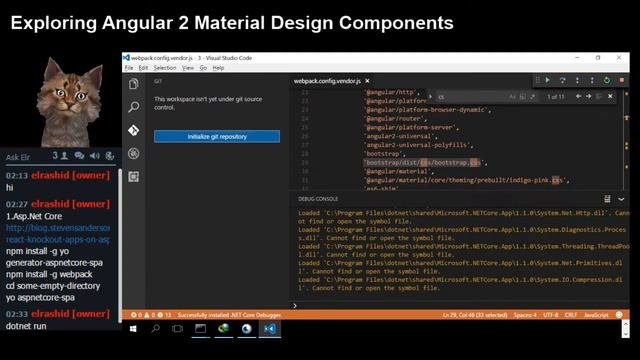This screenshot has height=360, width=640.
Task: Click CRLF line ending status item
Action: click(x=571, y=315)
